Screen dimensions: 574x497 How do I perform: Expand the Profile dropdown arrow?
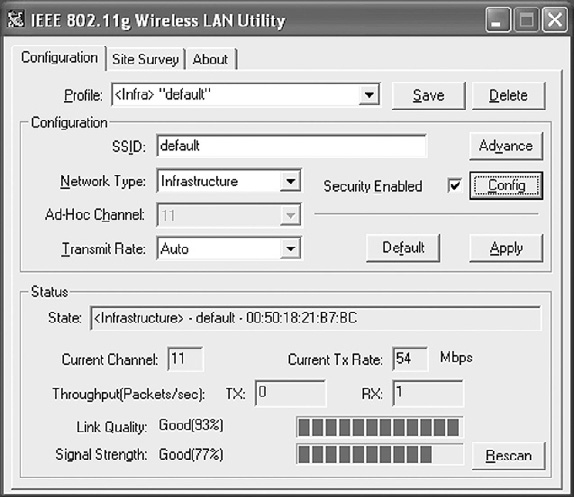click(369, 95)
